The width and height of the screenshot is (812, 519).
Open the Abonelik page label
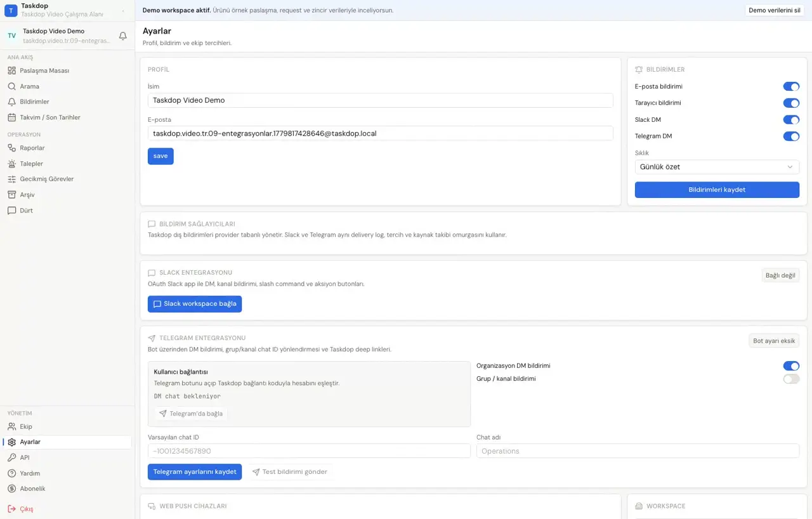coord(32,489)
